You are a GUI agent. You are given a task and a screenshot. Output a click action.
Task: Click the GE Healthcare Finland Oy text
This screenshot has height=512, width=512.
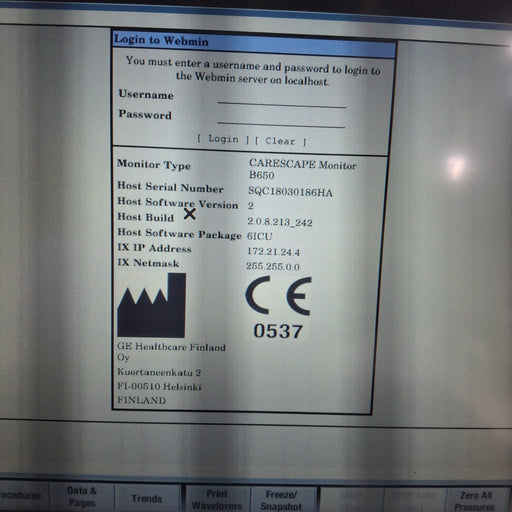(171, 351)
